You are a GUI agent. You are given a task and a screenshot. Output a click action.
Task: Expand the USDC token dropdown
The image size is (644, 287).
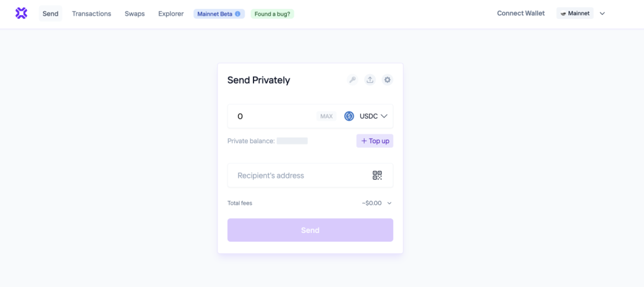click(x=384, y=116)
